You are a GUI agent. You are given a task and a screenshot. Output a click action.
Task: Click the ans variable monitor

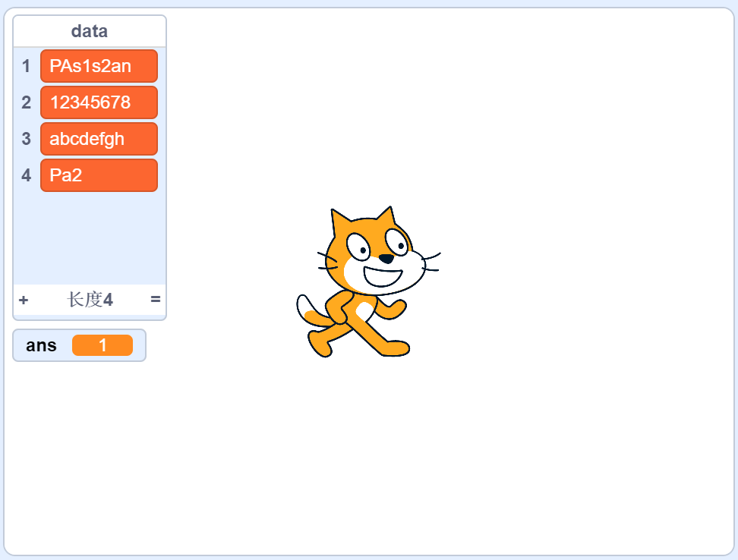click(79, 345)
